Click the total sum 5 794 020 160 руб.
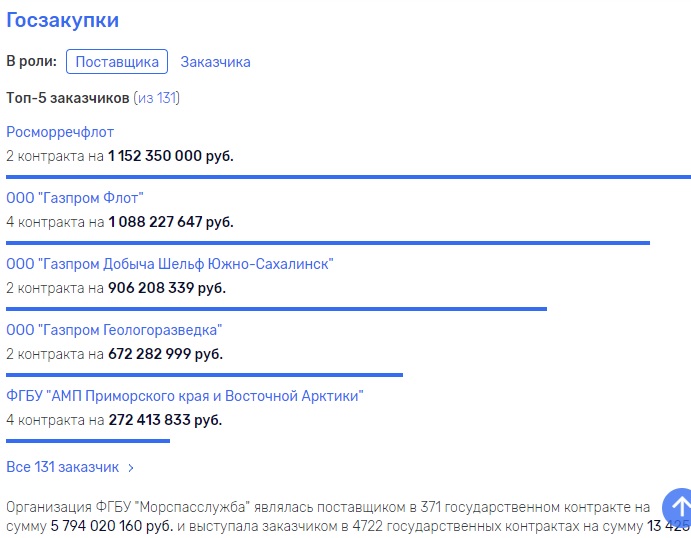 pos(111,526)
